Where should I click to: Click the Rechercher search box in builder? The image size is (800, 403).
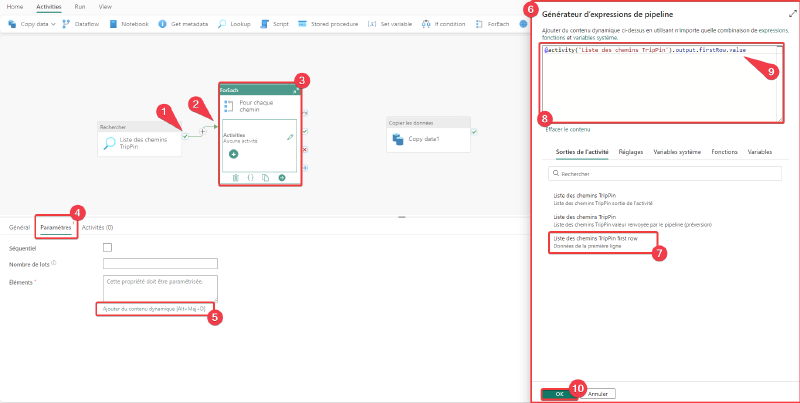pos(665,173)
